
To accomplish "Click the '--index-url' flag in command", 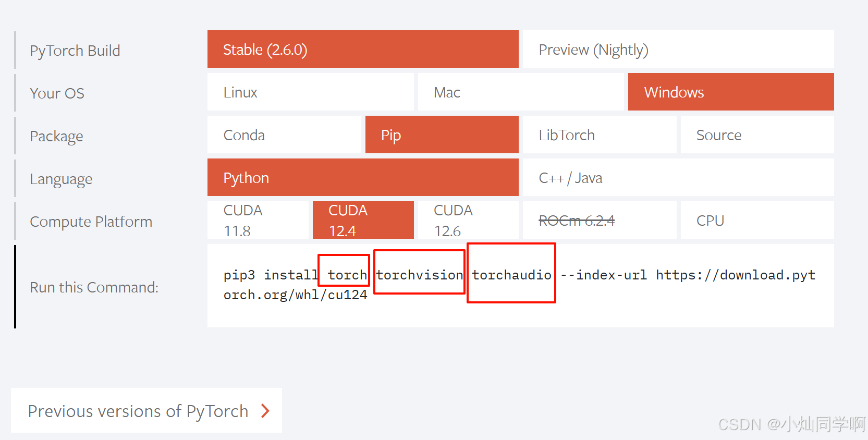I will [604, 275].
